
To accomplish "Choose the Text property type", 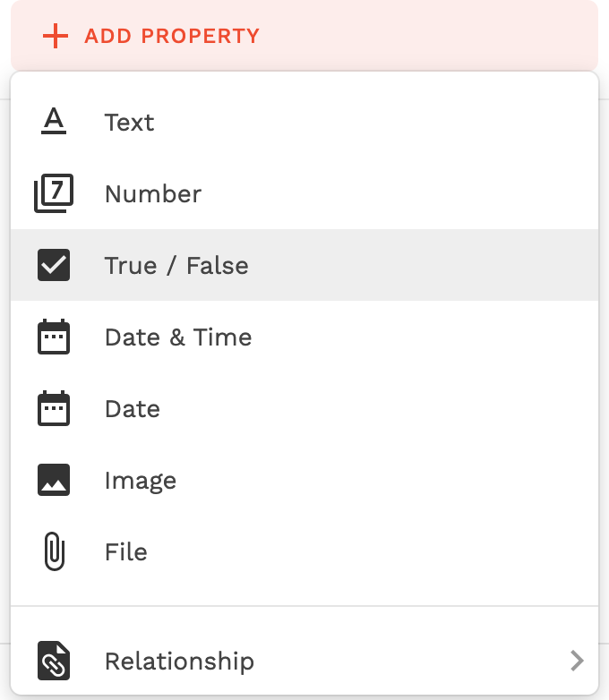I will [x=304, y=122].
